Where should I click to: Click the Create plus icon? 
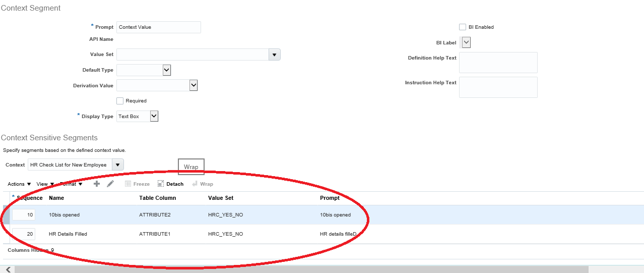click(x=97, y=184)
